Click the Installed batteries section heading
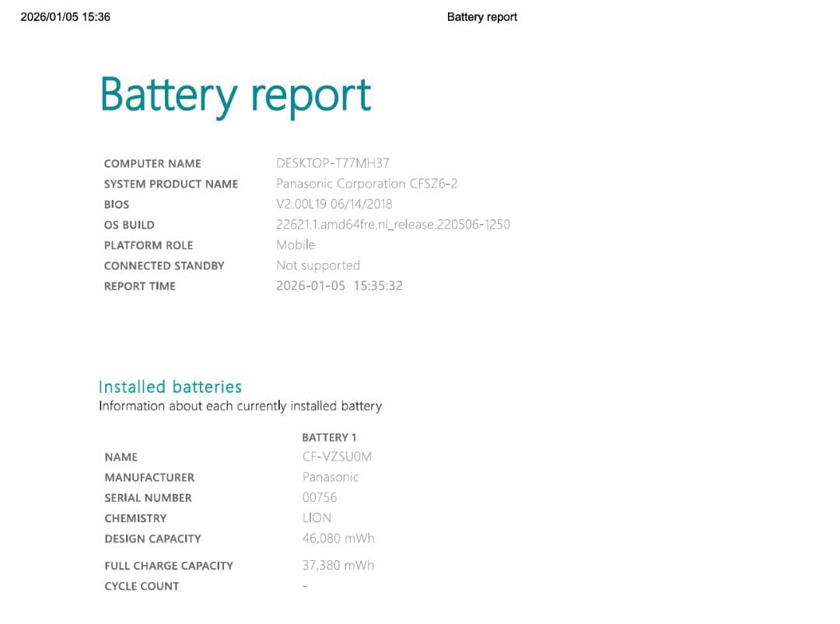Viewport: 840px width, 624px height. click(170, 387)
